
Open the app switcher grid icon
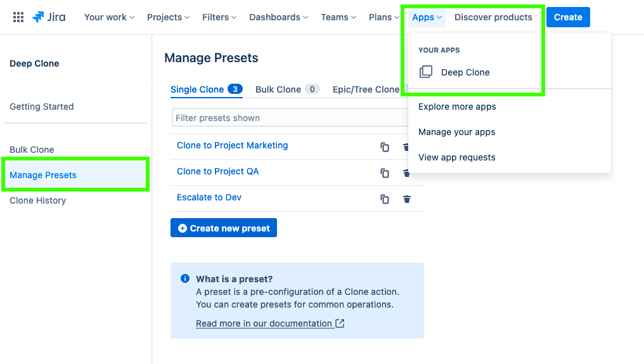pos(18,17)
